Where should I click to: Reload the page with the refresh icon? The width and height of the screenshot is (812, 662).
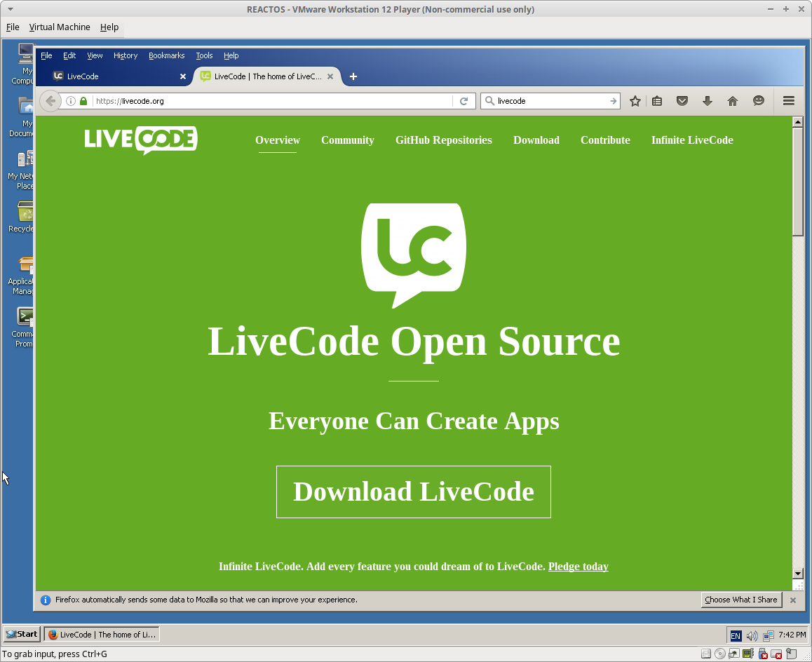(x=463, y=101)
